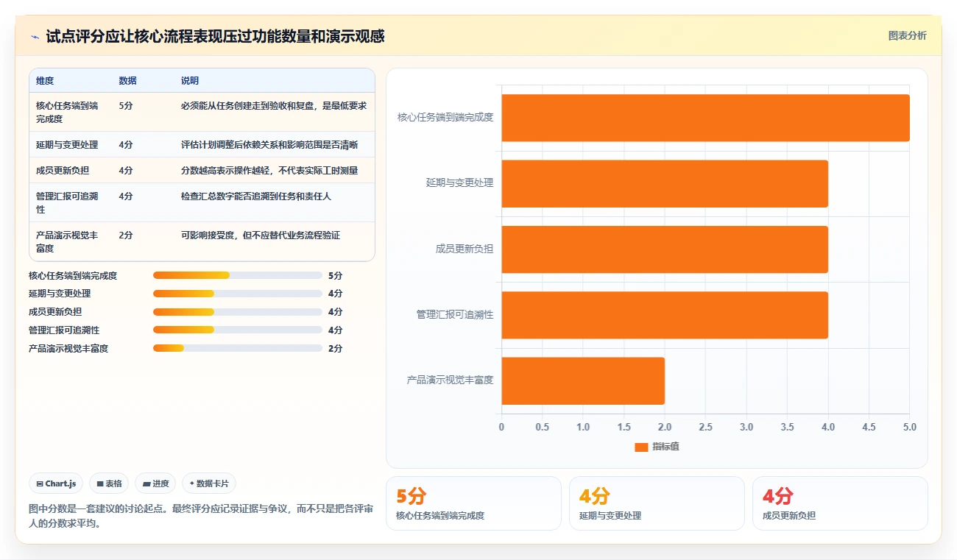957x560 pixels.
Task: Click progress list label 延期与变更处理
Action: (x=60, y=294)
